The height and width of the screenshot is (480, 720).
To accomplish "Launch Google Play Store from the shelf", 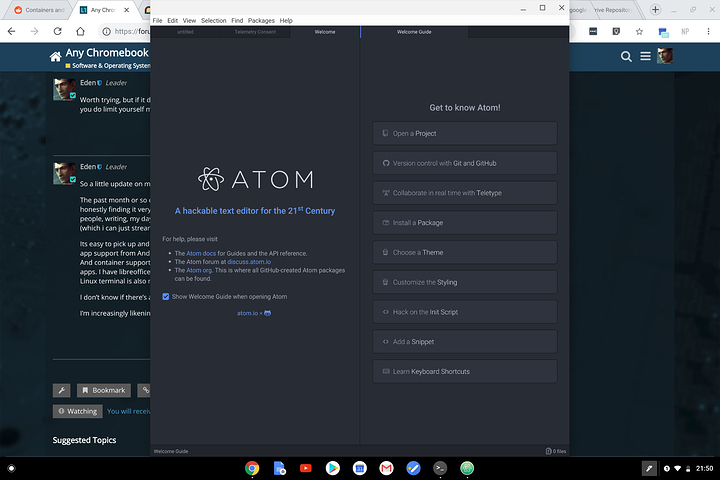I will coord(332,467).
